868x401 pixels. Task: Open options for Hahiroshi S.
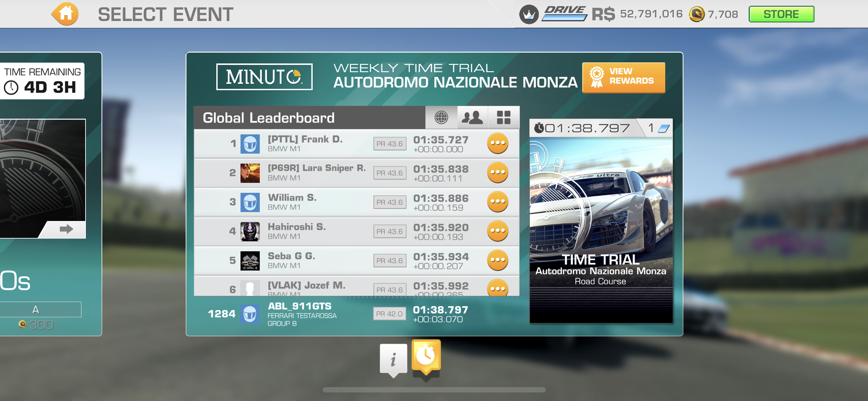(497, 231)
